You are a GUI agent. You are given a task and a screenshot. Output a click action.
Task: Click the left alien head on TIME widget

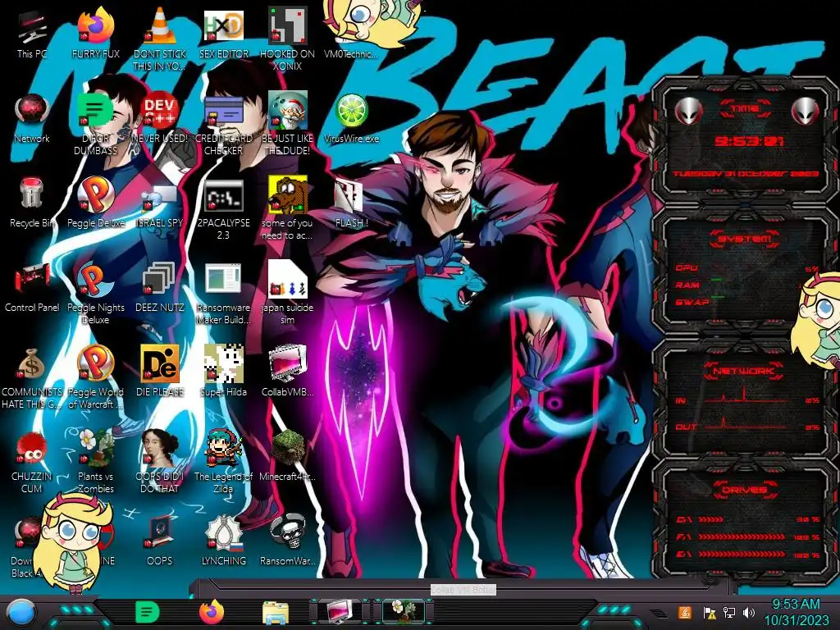click(x=688, y=112)
